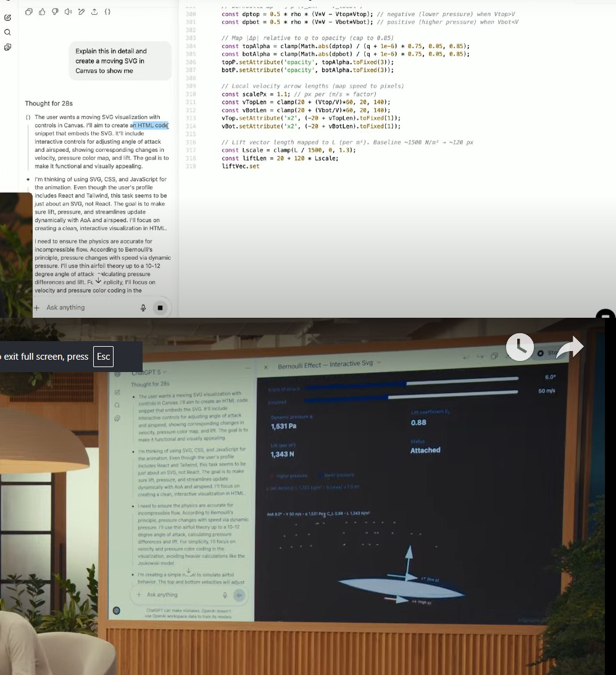616x675 pixels.
Task: Click the copy icon in canvas header
Action: (x=494, y=356)
